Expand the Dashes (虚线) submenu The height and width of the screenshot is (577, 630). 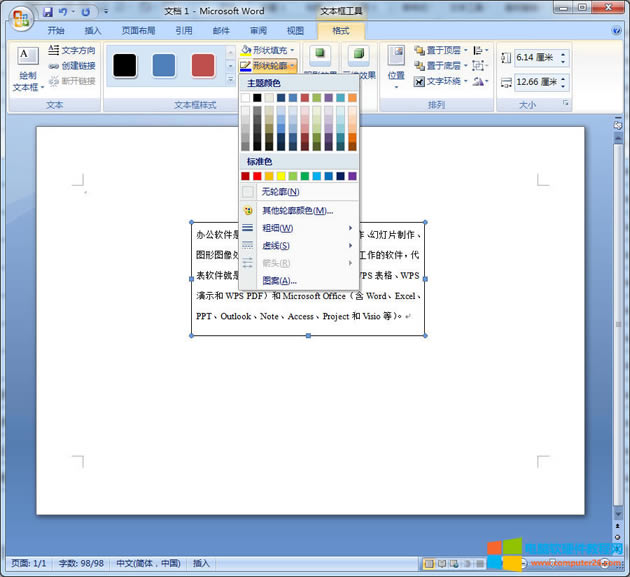point(276,246)
